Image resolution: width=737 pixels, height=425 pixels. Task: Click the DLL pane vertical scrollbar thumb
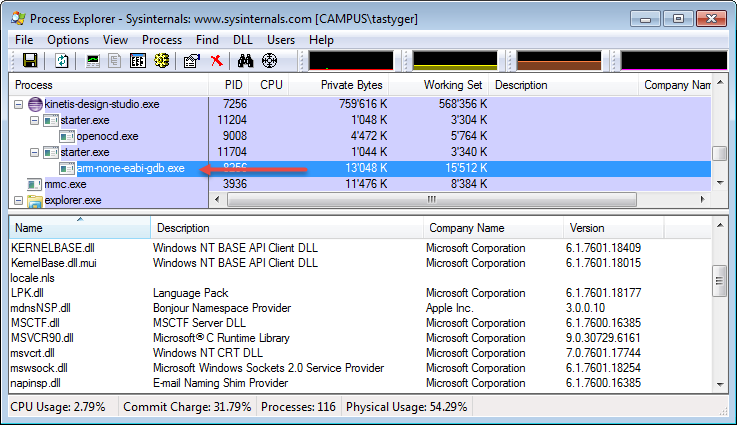point(720,281)
